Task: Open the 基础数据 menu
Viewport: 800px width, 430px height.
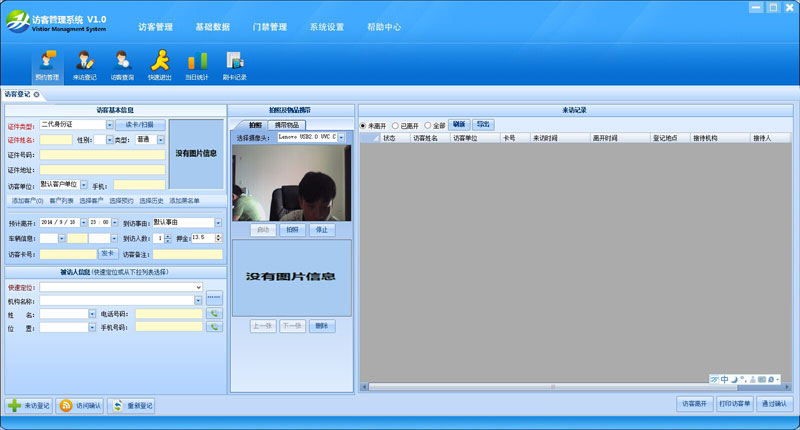Action: pyautogui.click(x=213, y=27)
